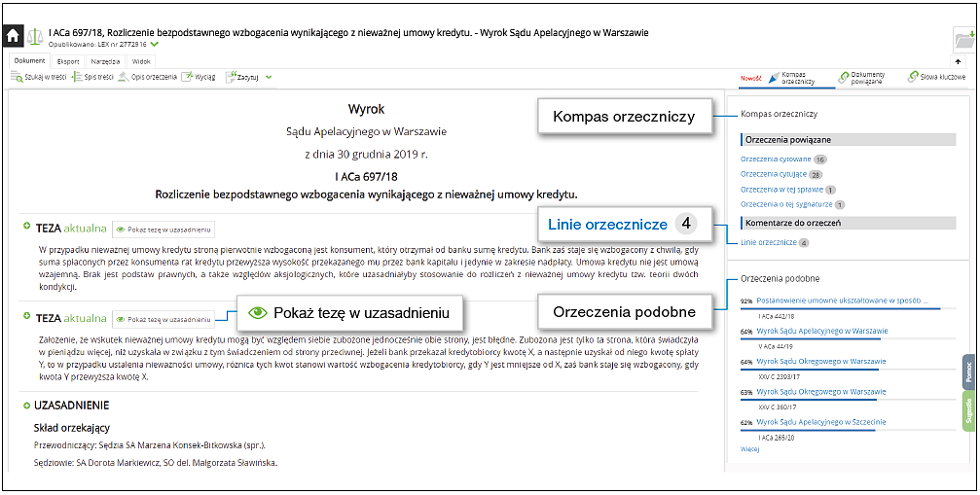The width and height of the screenshot is (980, 495).
Task: Collapse the UZASADNIENIE section
Action: click(26, 405)
